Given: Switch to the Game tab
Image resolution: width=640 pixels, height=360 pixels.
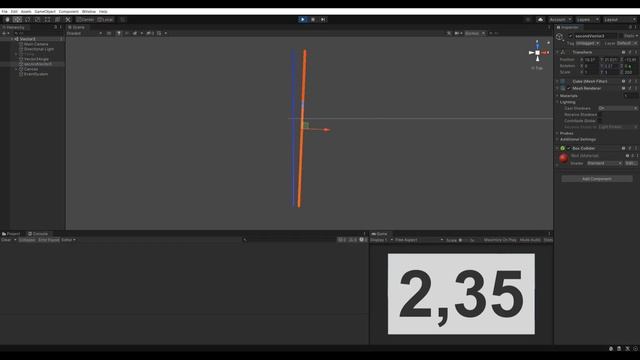Looking at the screenshot, I should (x=380, y=234).
